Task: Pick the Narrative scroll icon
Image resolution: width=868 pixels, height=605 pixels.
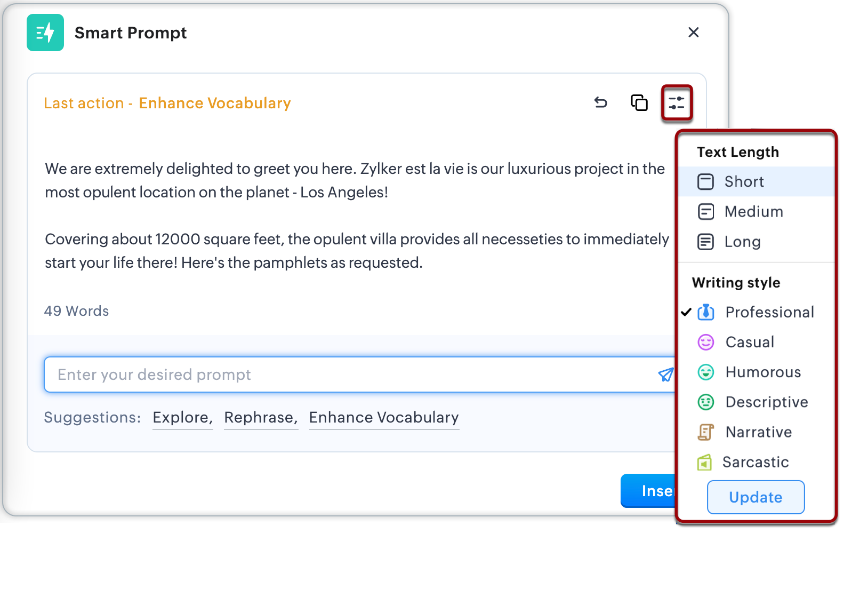Action: (705, 432)
